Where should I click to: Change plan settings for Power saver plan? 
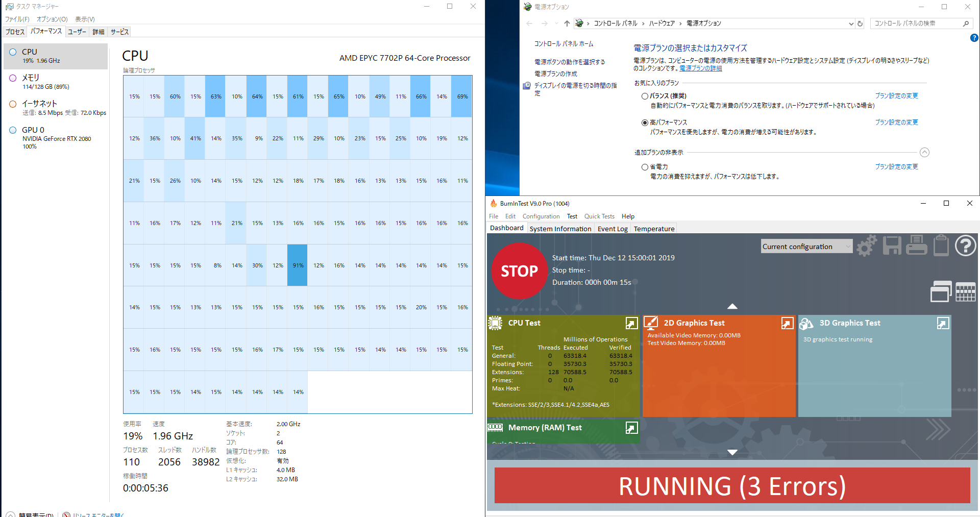click(896, 167)
